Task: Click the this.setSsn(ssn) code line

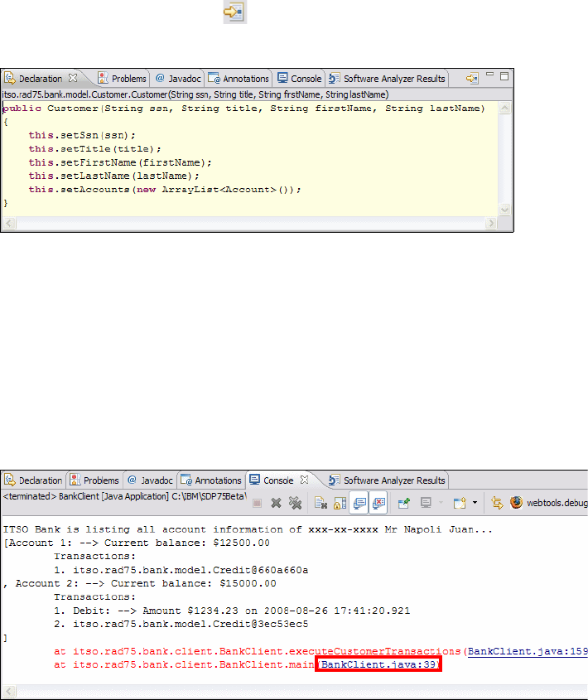Action: pyautogui.click(x=82, y=135)
